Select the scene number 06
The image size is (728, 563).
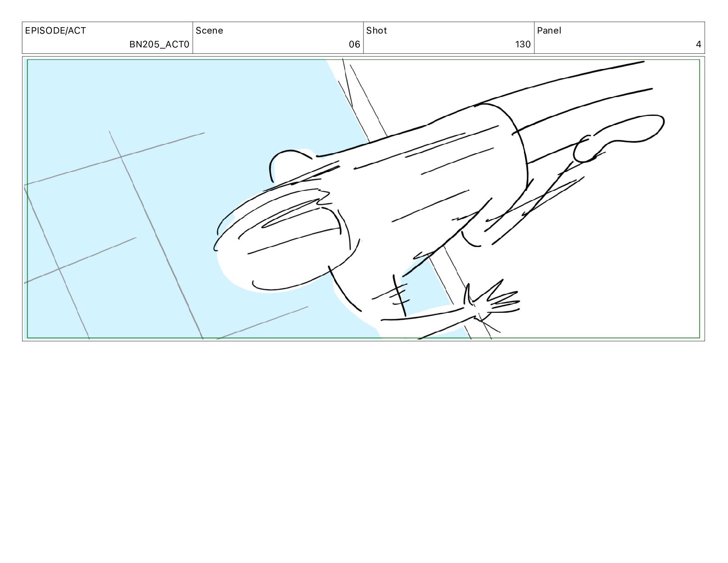click(x=354, y=45)
